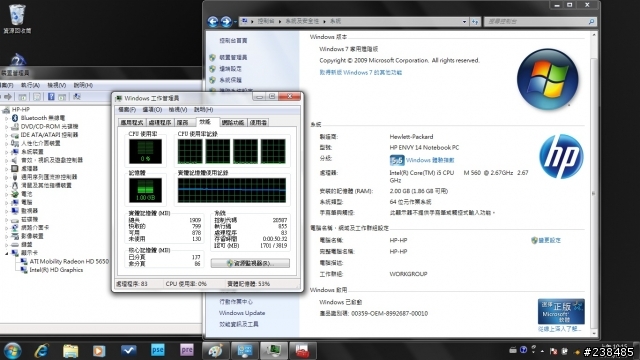Click the search magnifier in Control Panel
640x360 pixels.
(591, 22)
